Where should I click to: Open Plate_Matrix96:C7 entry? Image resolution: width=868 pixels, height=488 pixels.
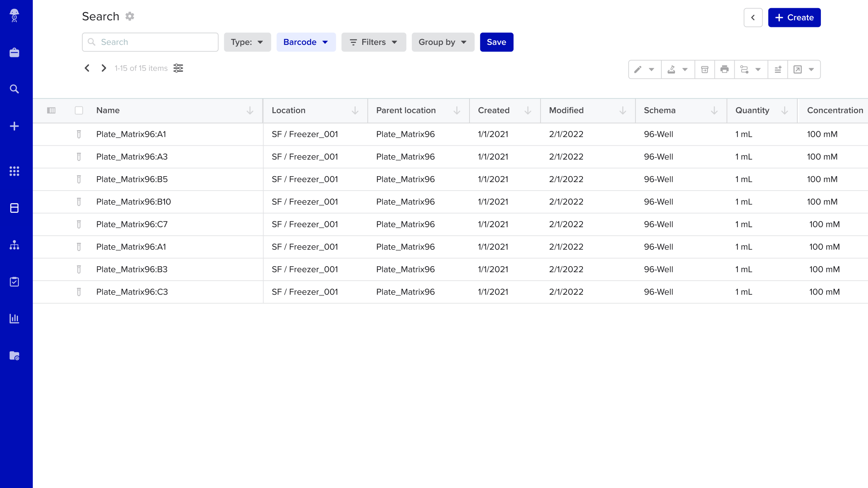pos(132,225)
